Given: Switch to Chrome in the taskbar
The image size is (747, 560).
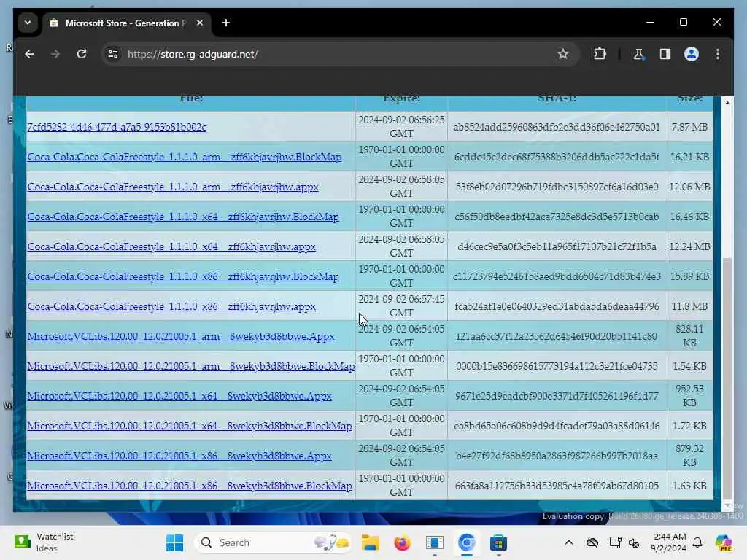Looking at the screenshot, I should click(x=466, y=542).
